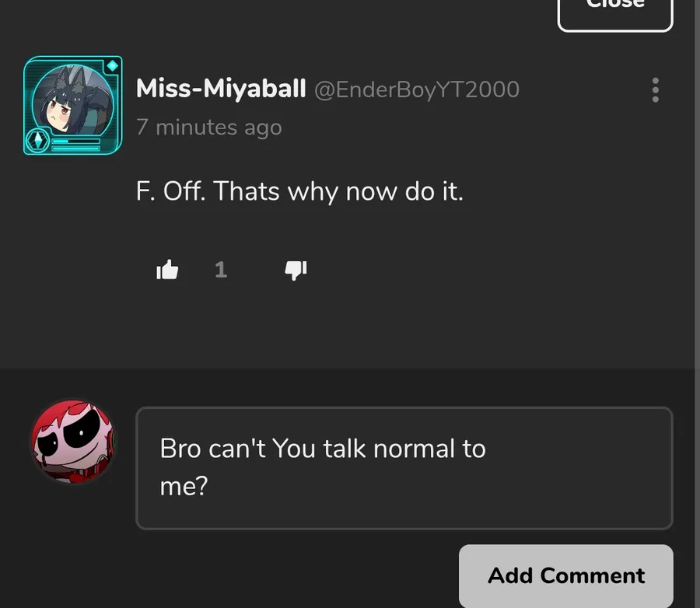
Task: Focus the comment text input box
Action: tap(404, 468)
